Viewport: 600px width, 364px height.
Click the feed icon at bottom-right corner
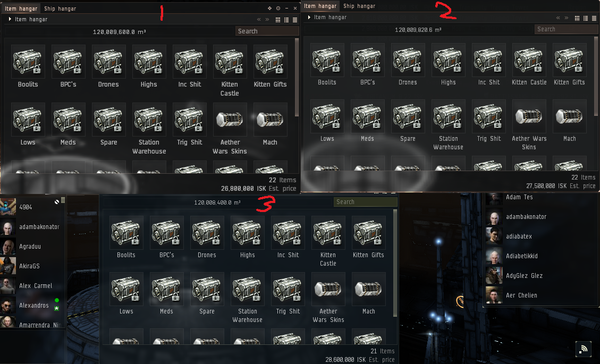pyautogui.click(x=583, y=349)
